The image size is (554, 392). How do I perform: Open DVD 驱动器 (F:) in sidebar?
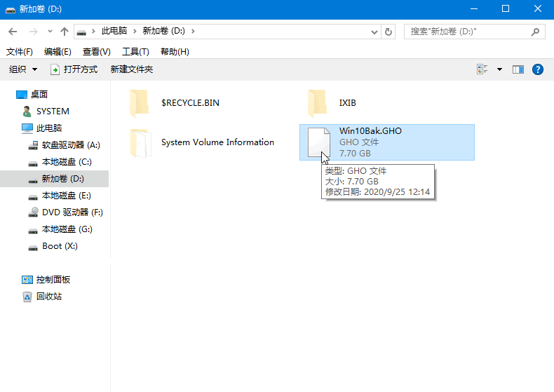pos(72,212)
